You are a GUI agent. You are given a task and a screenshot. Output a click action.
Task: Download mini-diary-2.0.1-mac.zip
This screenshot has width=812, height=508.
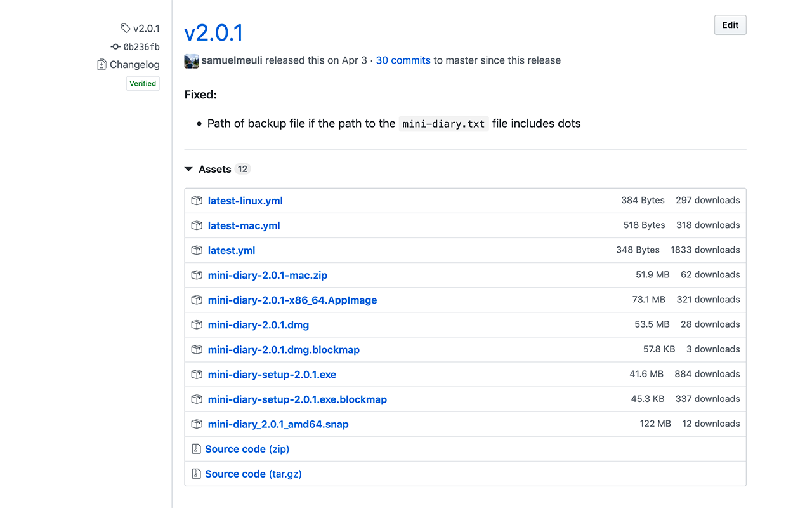click(268, 275)
